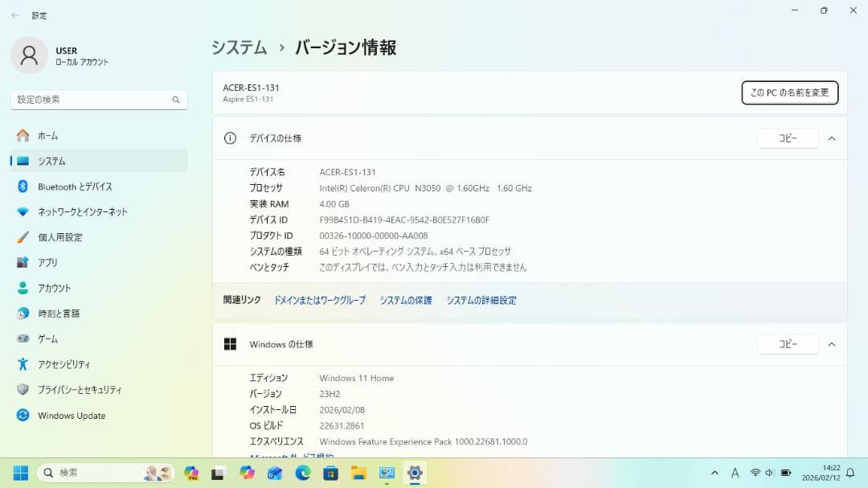Open the ホーム settings page

[99, 136]
